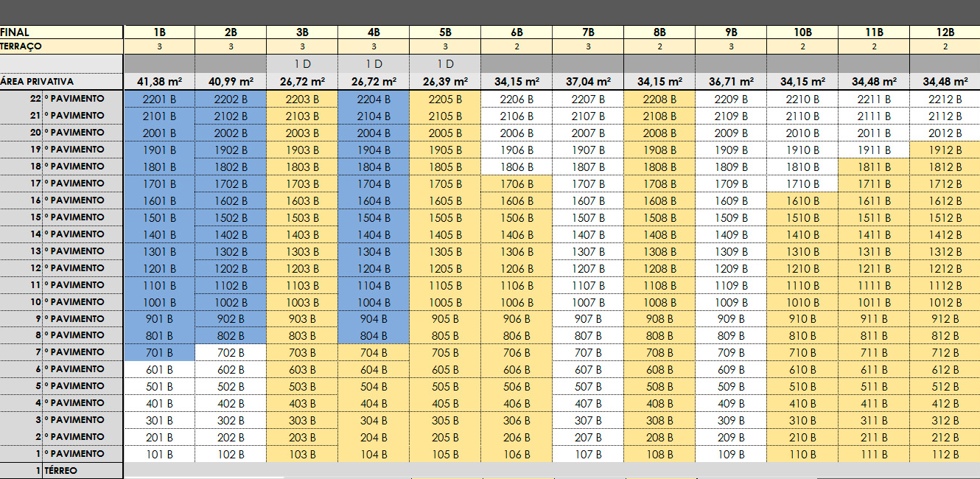Viewport: 980px width, 479px height.
Task: Select the 12B column header cell
Action: pyautogui.click(x=945, y=32)
